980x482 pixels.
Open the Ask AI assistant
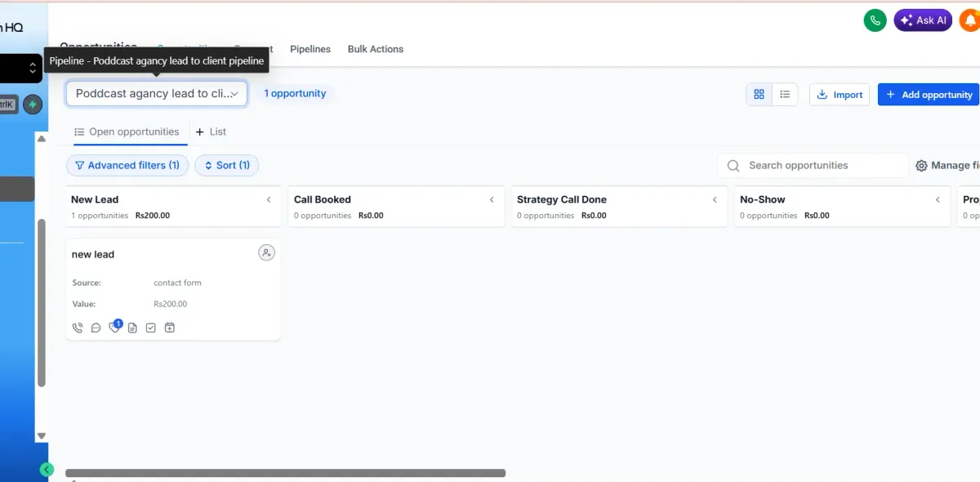tap(923, 20)
